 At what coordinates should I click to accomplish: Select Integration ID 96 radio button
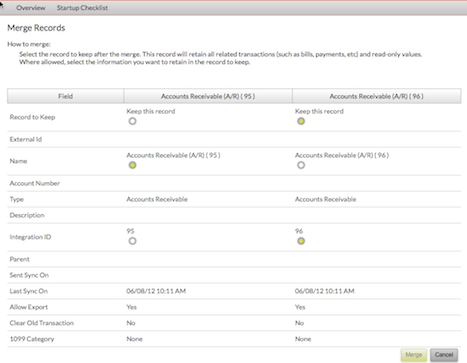301,241
